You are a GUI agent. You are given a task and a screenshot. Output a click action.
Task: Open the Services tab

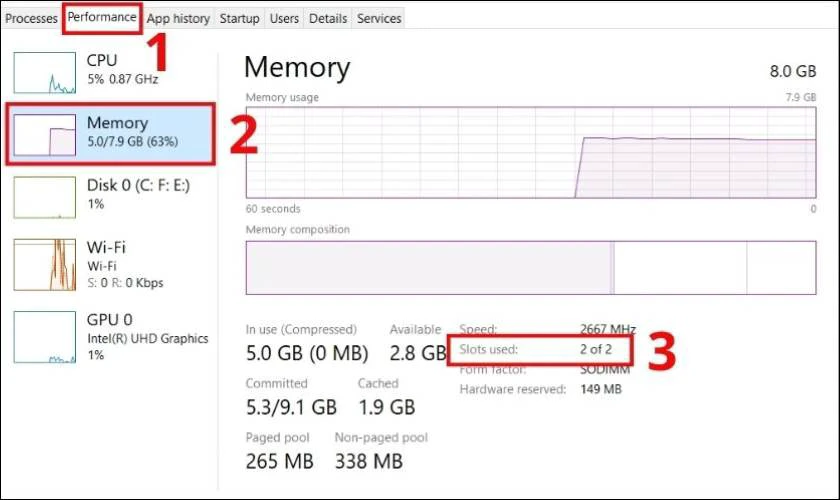(x=379, y=18)
